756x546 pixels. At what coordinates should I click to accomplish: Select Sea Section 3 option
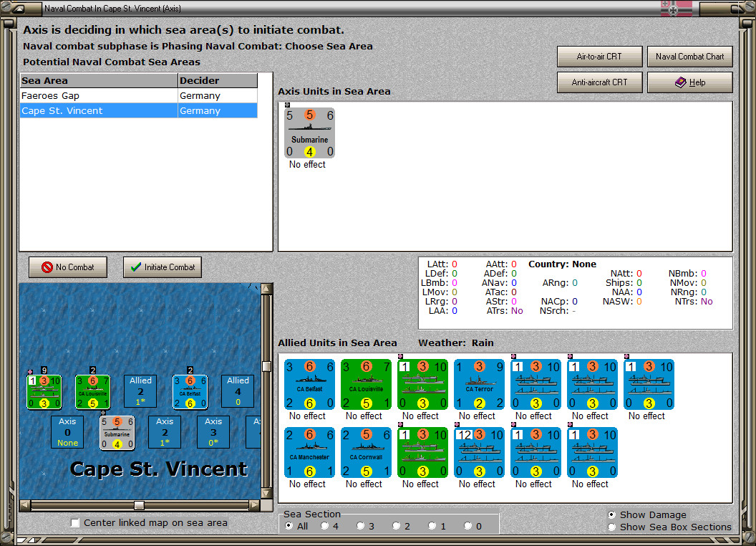coord(360,526)
